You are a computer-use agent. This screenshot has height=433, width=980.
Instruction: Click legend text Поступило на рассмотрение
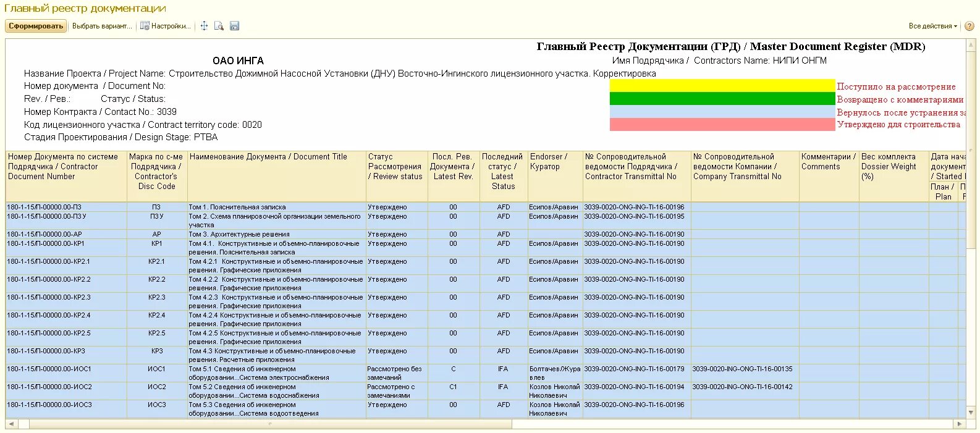pyautogui.click(x=896, y=86)
